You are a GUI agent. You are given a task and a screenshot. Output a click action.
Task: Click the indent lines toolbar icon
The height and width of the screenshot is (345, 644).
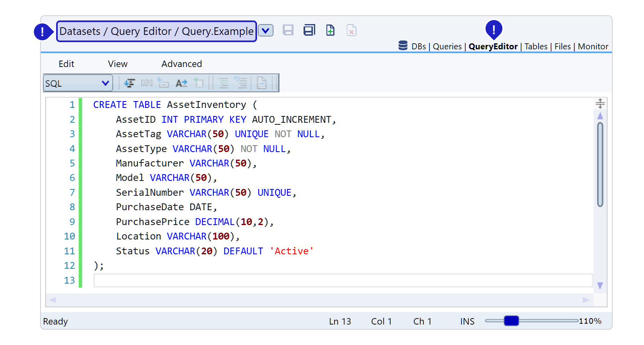pos(223,83)
